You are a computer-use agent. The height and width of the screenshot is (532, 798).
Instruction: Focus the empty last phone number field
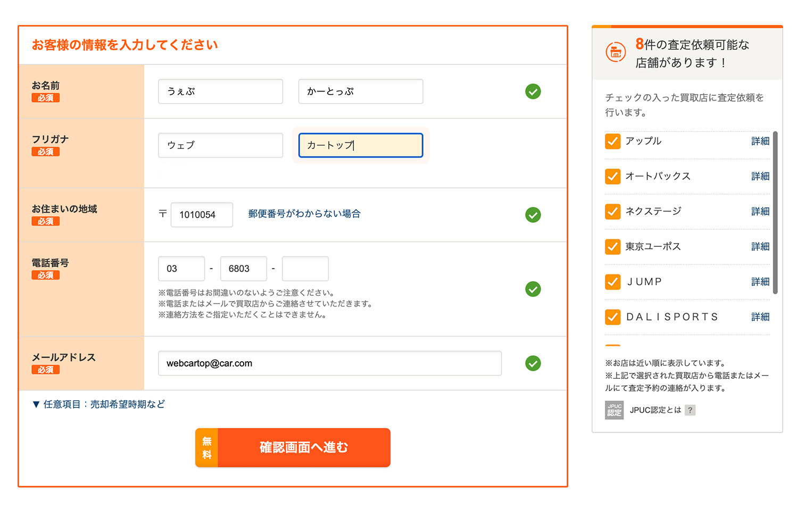coord(305,269)
